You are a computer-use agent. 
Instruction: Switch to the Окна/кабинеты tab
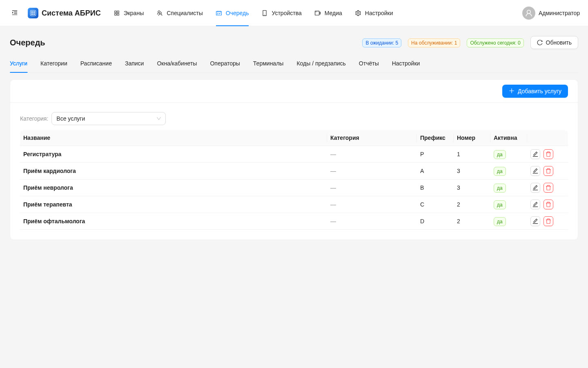pyautogui.click(x=177, y=63)
